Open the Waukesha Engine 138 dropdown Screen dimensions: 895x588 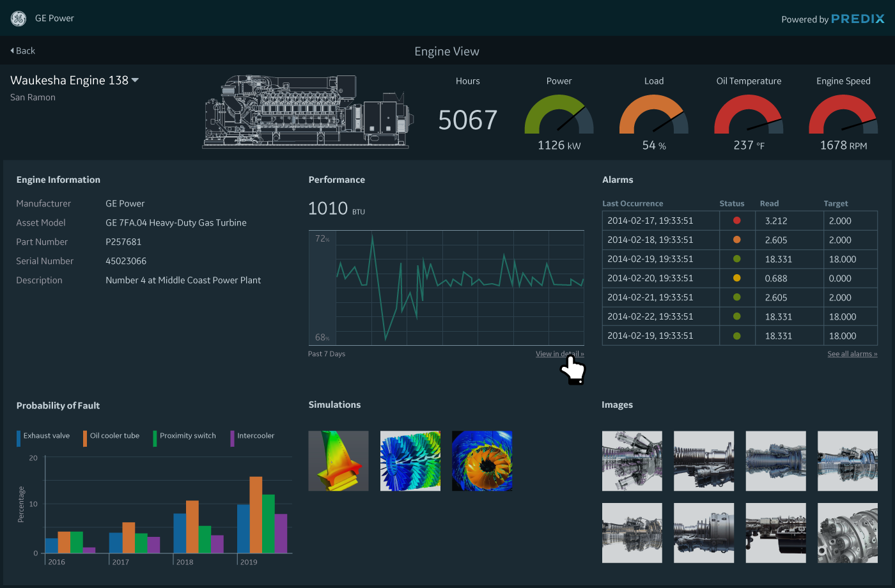tap(74, 80)
